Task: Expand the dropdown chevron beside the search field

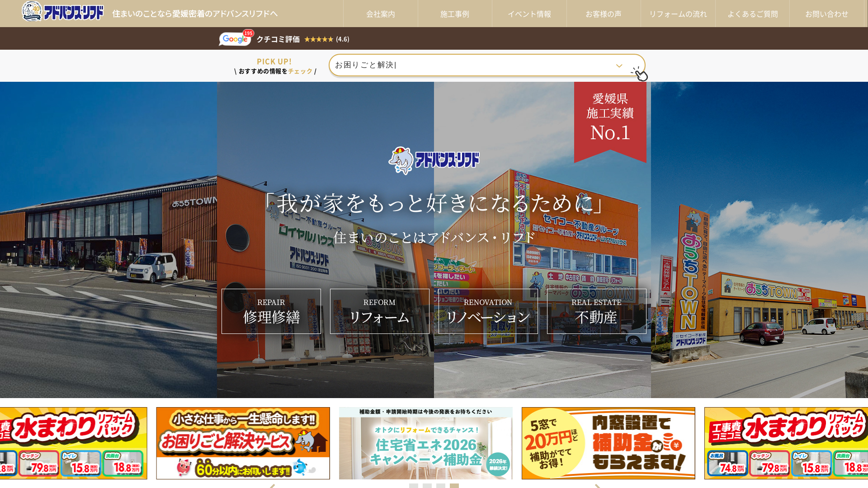Action: click(619, 66)
